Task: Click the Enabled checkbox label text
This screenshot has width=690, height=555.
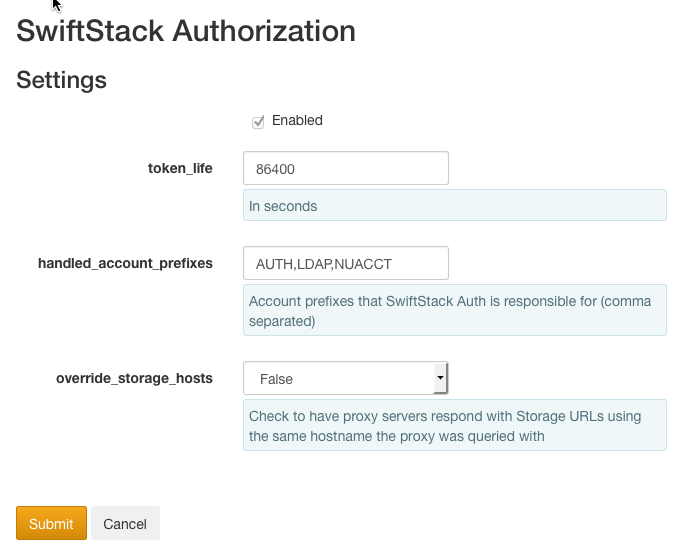Action: point(297,120)
